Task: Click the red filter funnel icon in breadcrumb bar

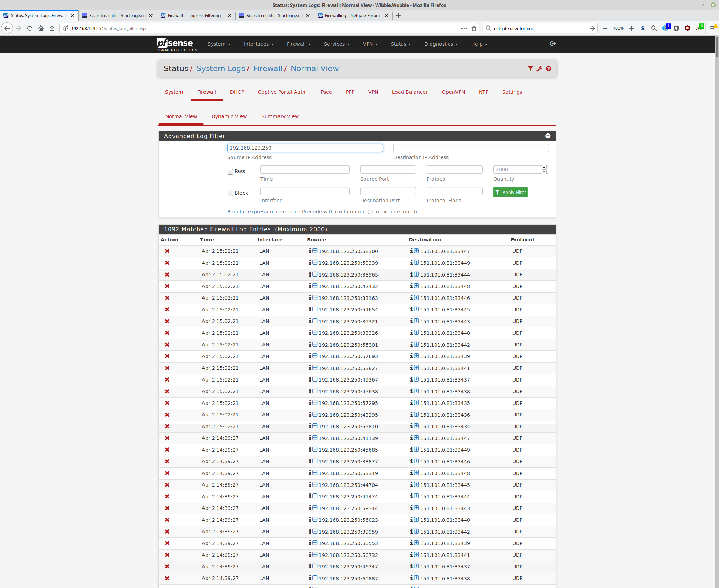Action: pyautogui.click(x=530, y=69)
